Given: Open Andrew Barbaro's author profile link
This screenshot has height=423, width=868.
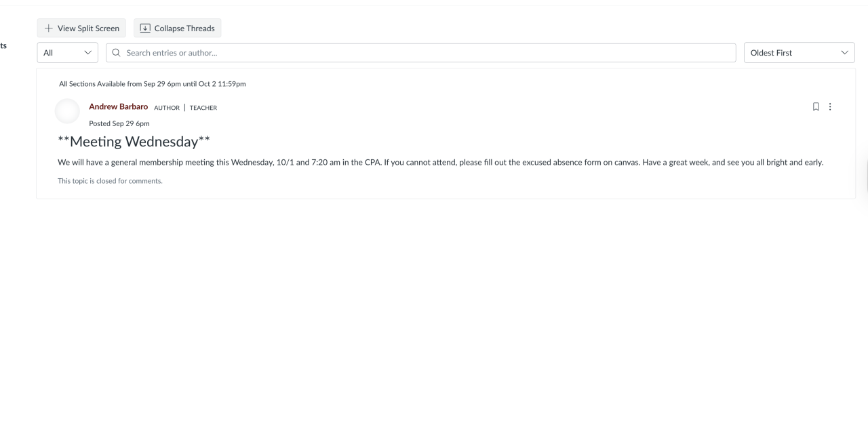Looking at the screenshot, I should coord(118,107).
